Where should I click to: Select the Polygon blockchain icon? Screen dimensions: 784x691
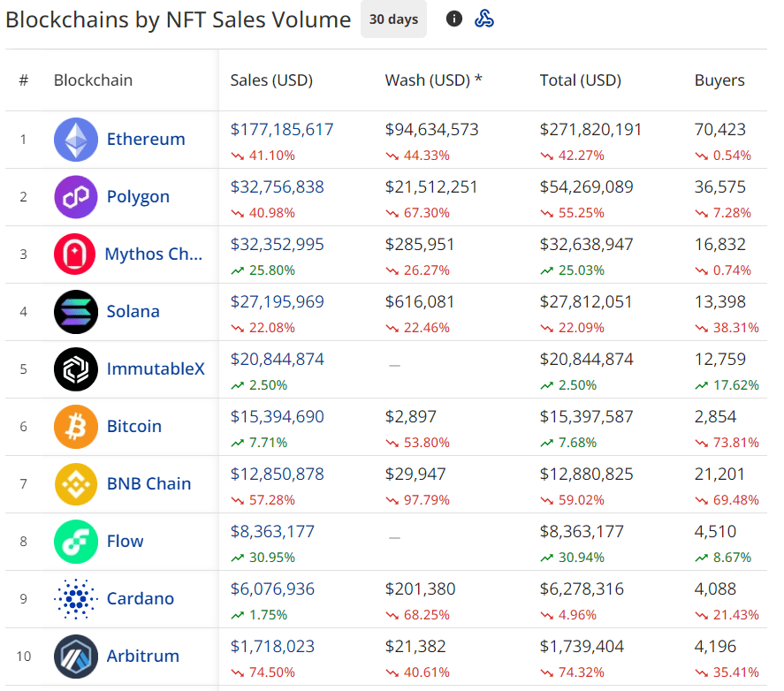click(75, 197)
